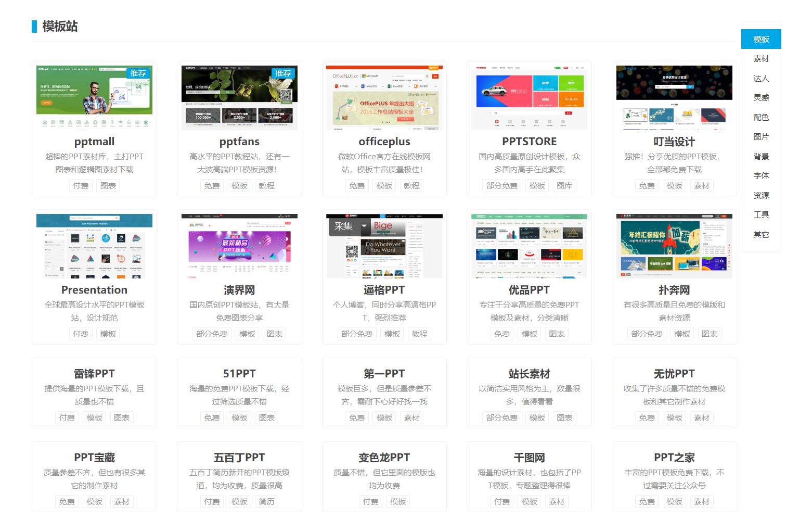
Task: Click the 简历 tag under 五百丁PPT
Action: click(x=267, y=502)
